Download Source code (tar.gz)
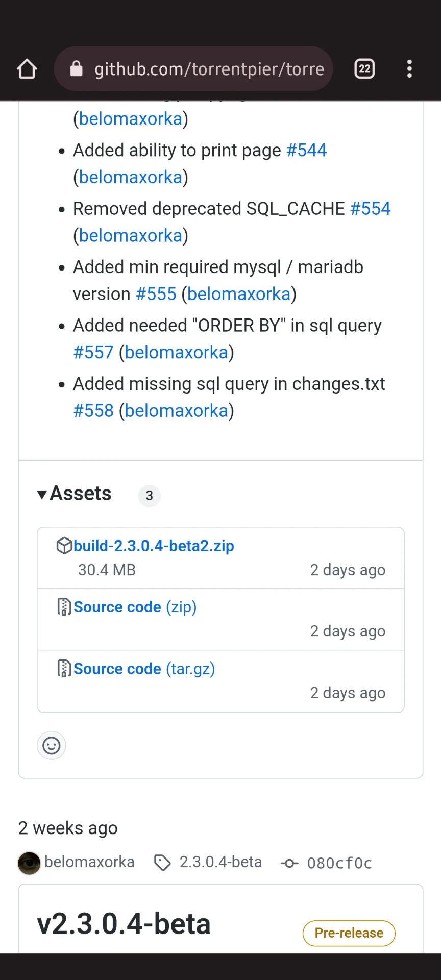The image size is (441, 980). 144,669
